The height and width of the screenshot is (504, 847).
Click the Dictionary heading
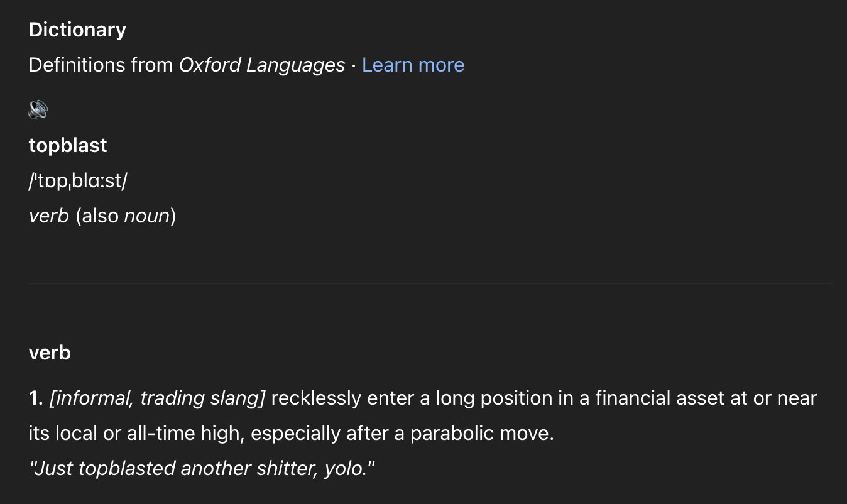click(77, 30)
